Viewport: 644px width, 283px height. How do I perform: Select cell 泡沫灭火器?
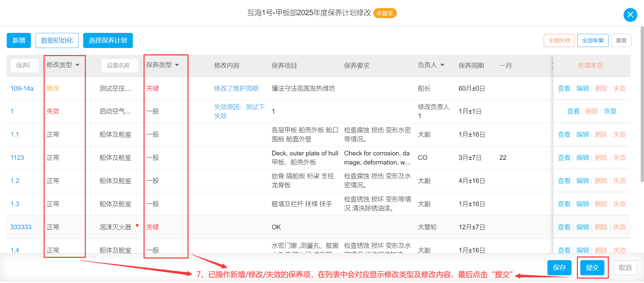coord(115,227)
